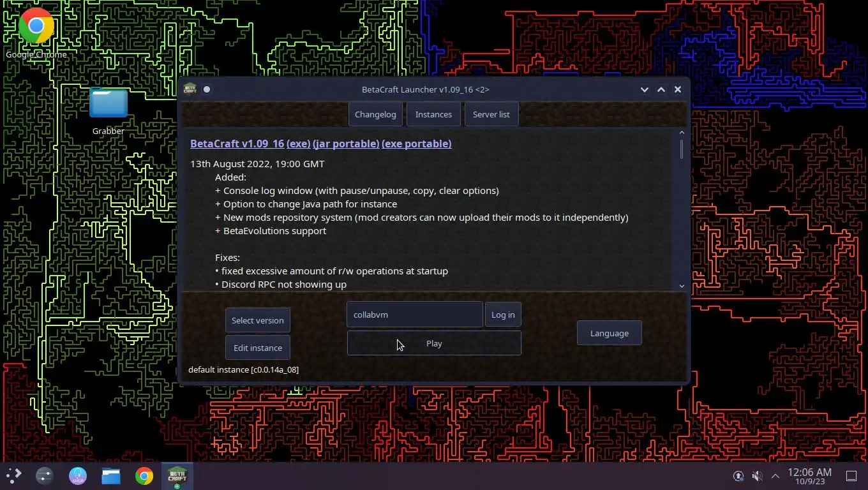Click 'Discord RPC not showing up' line

click(281, 284)
